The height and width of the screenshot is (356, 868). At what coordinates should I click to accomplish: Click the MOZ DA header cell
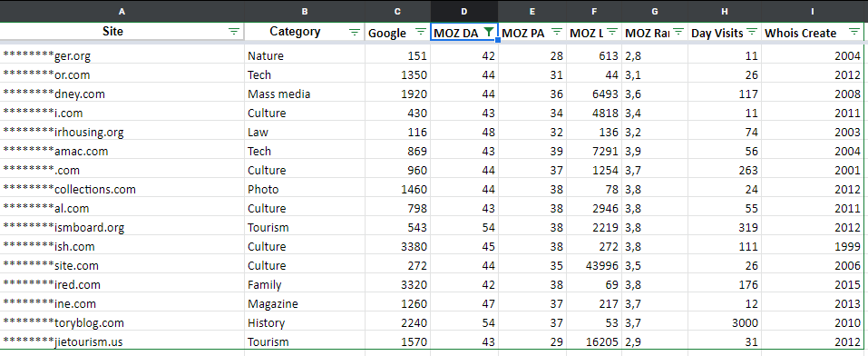tap(463, 32)
